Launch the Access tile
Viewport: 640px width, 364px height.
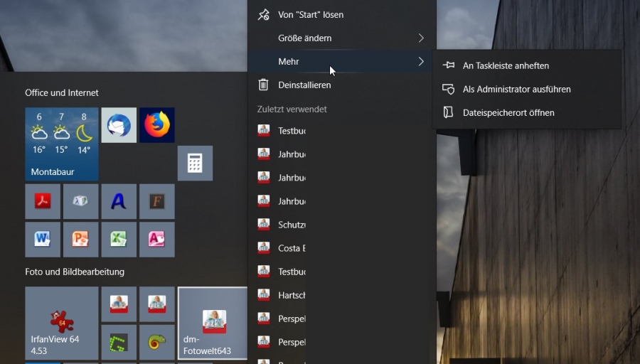tap(157, 240)
